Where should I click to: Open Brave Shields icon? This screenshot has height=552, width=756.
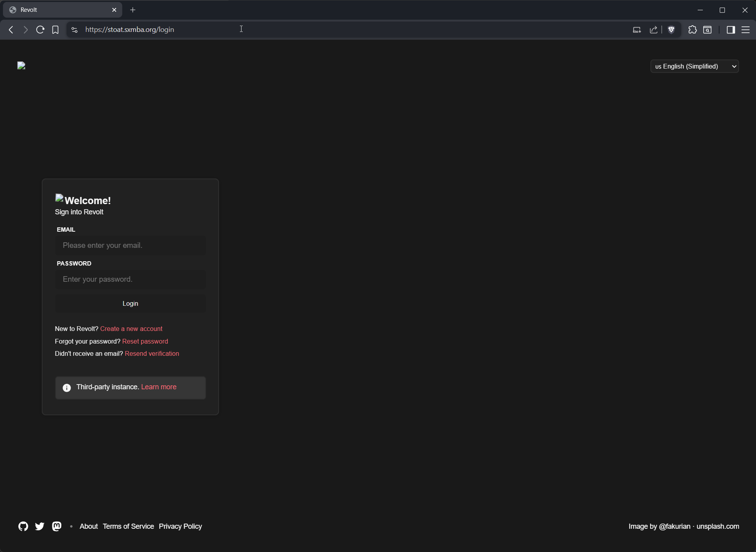(672, 30)
